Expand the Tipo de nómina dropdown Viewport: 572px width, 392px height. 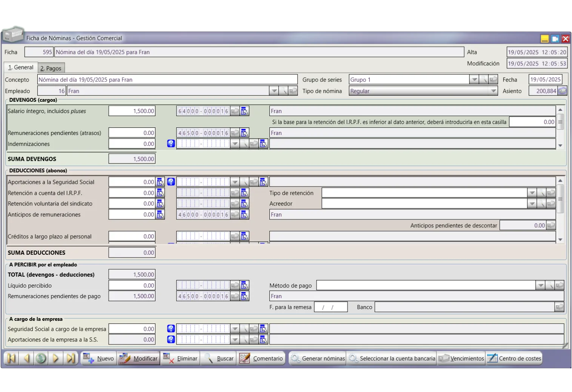(x=493, y=91)
